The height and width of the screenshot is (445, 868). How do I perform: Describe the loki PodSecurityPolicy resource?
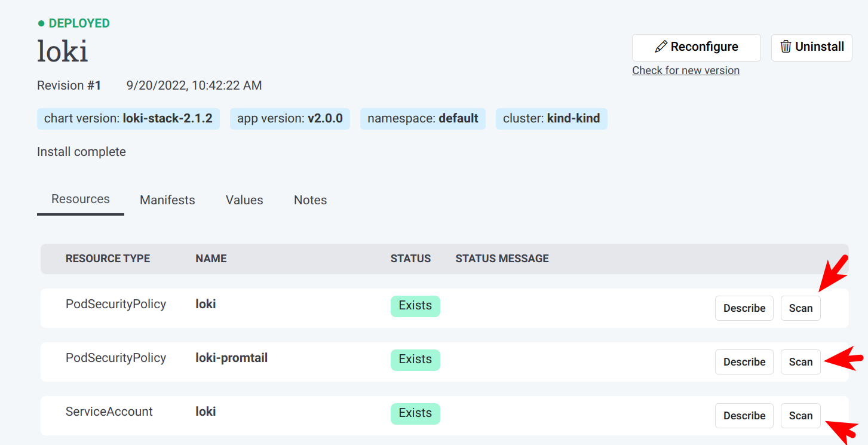[744, 308]
